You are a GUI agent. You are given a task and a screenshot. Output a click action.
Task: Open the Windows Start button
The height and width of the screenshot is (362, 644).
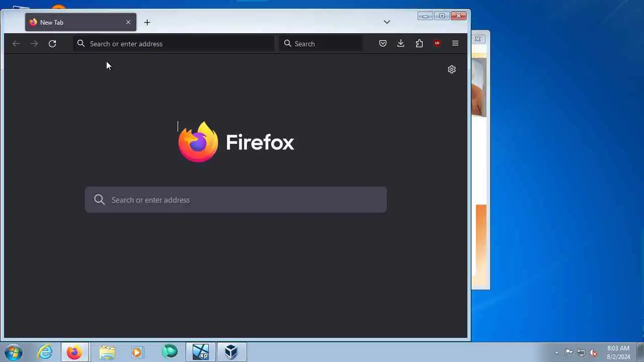click(13, 352)
